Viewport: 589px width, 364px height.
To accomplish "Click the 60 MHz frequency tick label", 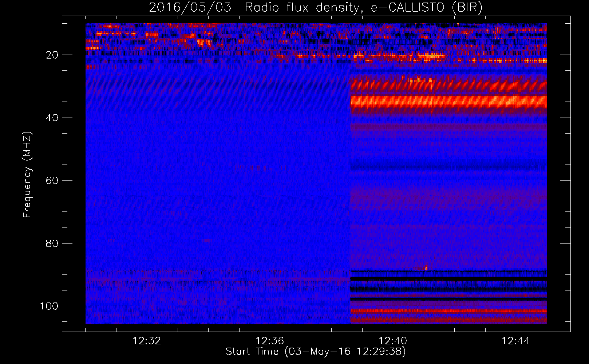I will 52,181.
